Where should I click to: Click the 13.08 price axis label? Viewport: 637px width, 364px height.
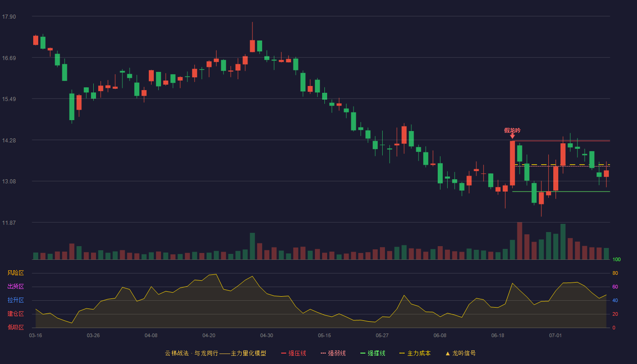[x=9, y=182]
